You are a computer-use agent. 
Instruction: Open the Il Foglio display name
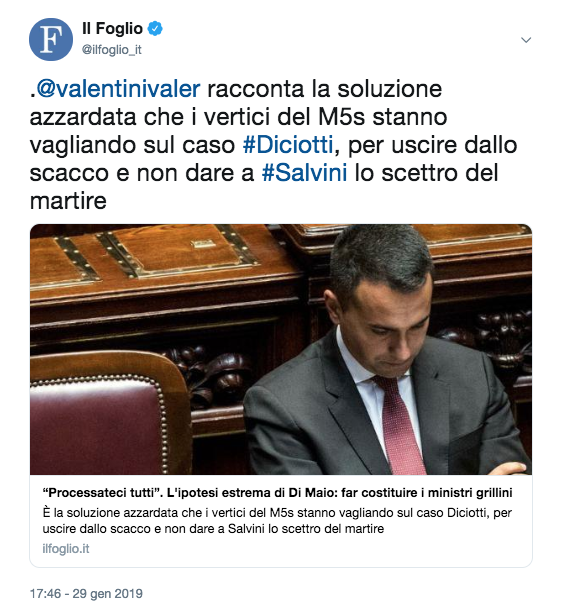pos(112,29)
